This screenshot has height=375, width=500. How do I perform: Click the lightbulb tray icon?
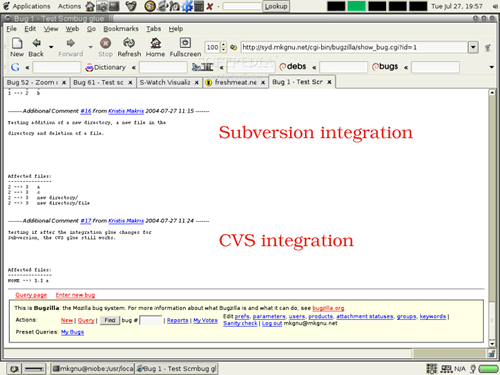[x=473, y=369]
